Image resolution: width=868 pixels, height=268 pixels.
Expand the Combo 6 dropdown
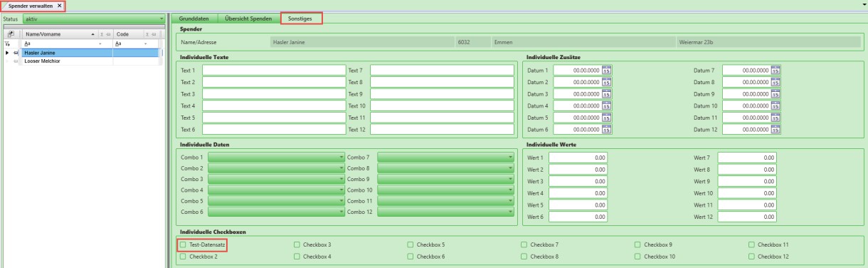276,212
